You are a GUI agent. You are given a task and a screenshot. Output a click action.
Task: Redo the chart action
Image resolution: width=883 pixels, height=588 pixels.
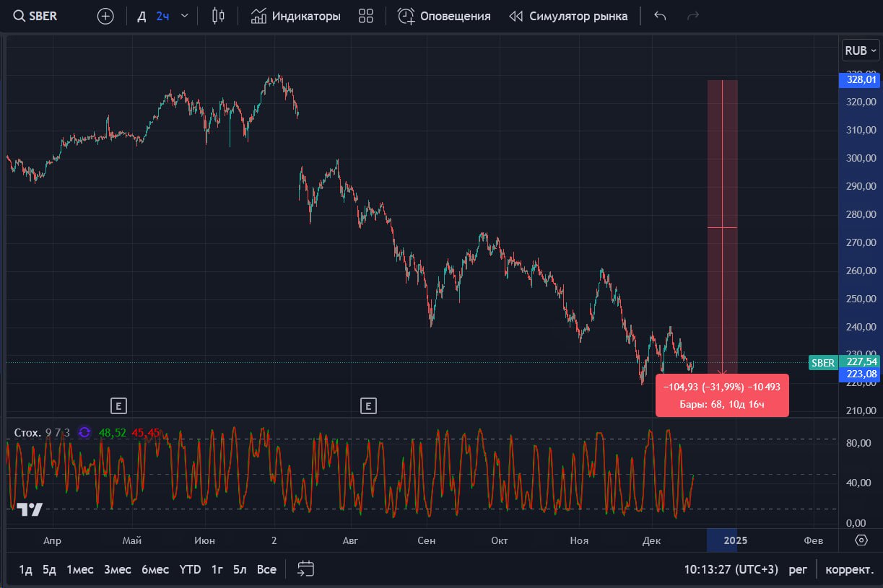pyautogui.click(x=692, y=16)
